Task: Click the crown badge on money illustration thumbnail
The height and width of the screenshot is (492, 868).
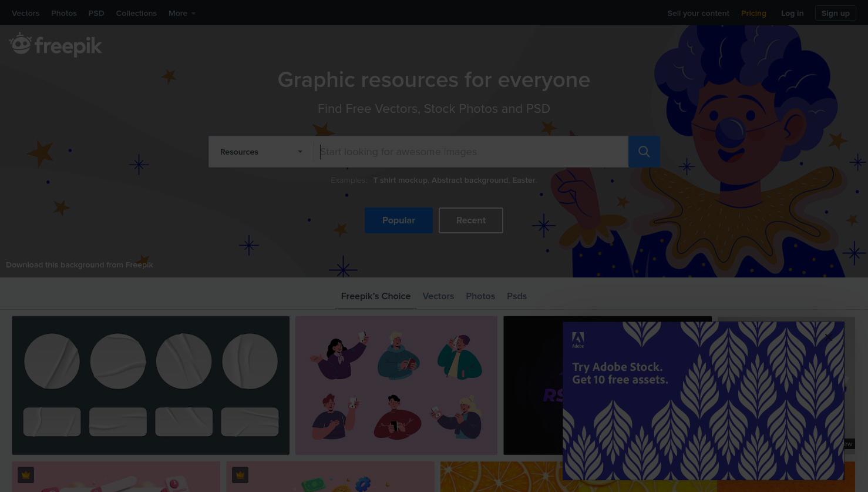Action: click(240, 475)
